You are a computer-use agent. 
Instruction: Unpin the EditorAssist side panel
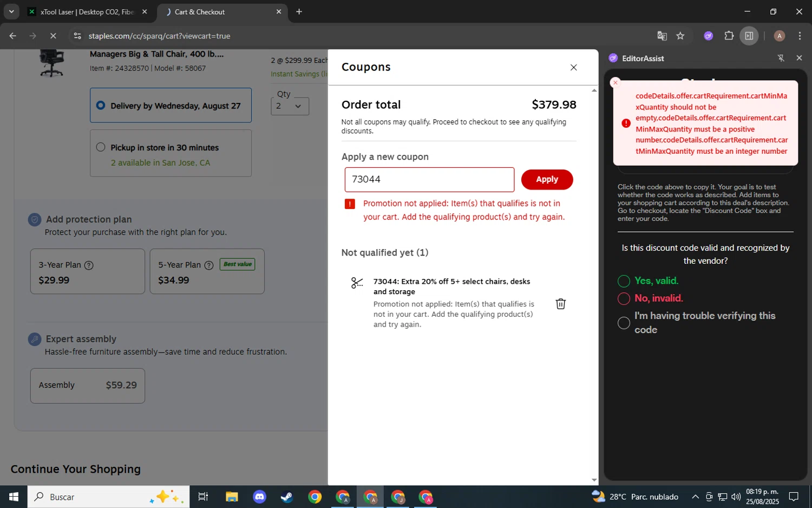point(781,58)
